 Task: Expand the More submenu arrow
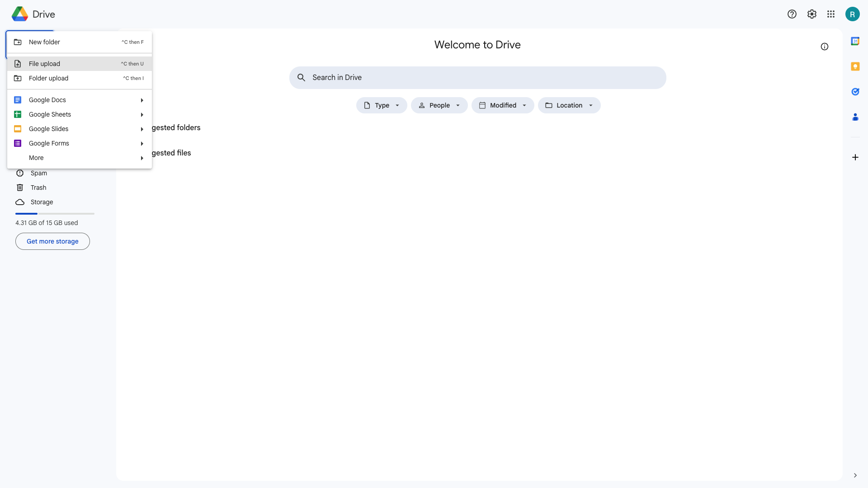pos(142,158)
